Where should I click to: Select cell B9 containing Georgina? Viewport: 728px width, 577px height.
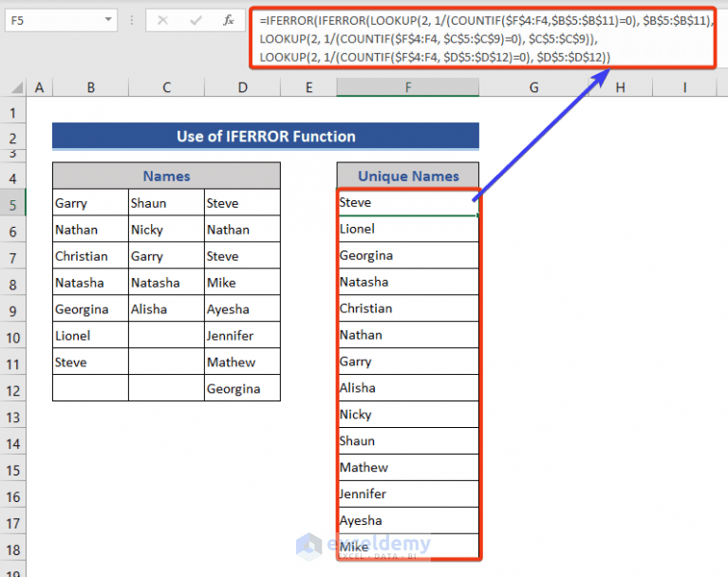click(90, 308)
